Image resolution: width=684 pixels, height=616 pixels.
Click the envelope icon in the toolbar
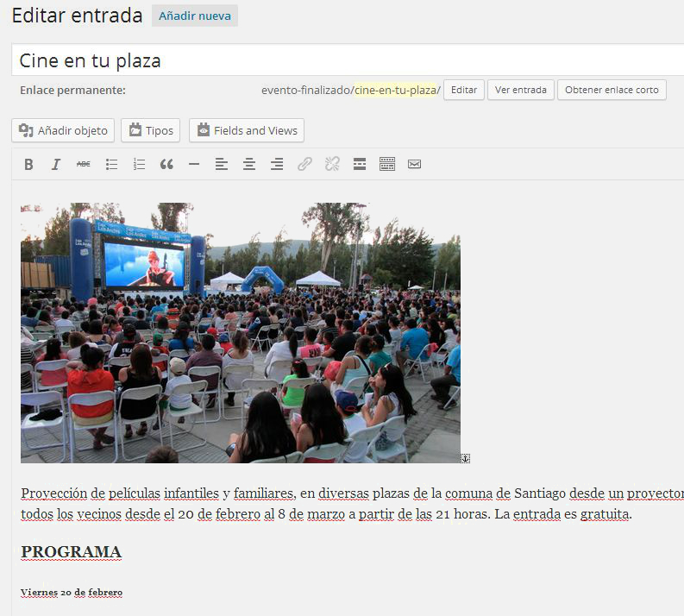pos(414,165)
